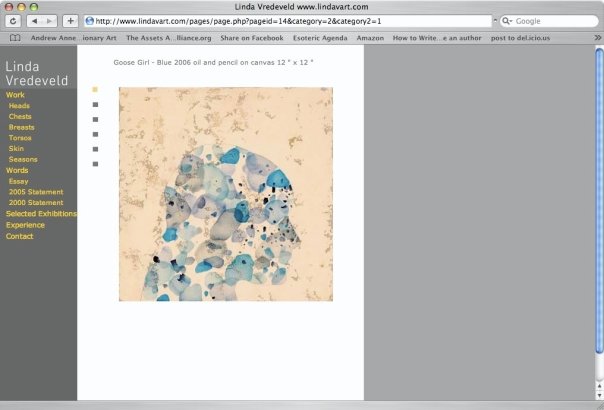This screenshot has height=410, width=604.
Task: Click the browser back arrow button
Action: click(35, 21)
